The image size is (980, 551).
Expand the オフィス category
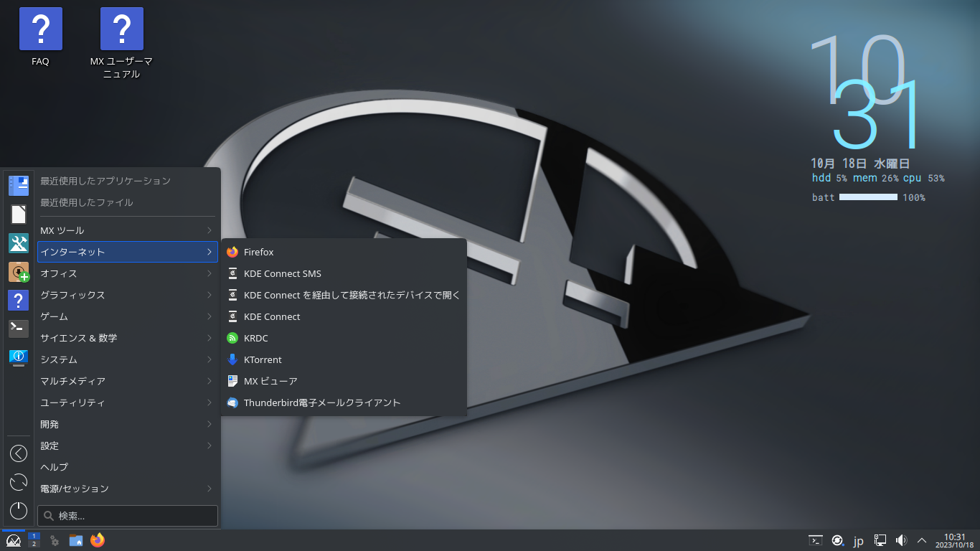pos(126,273)
